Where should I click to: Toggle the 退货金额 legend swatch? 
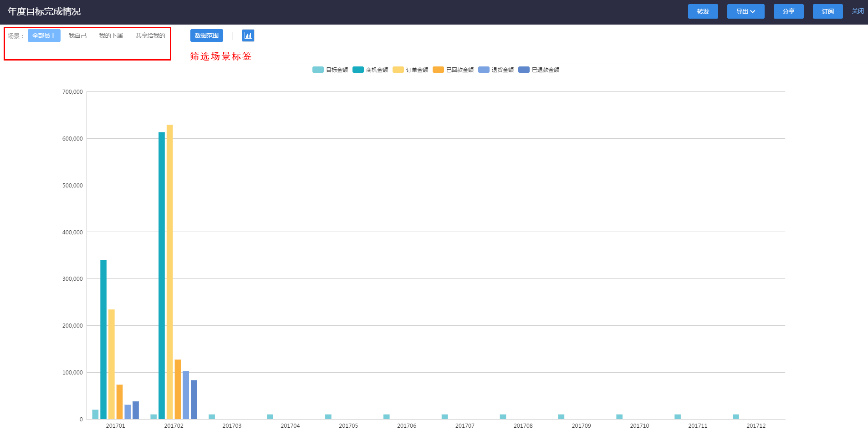(484, 70)
